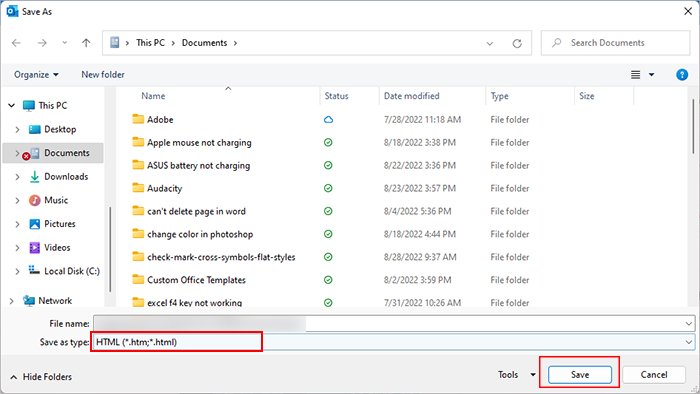Select change color in photoshop folder
The height and width of the screenshot is (394, 700).
coord(200,234)
